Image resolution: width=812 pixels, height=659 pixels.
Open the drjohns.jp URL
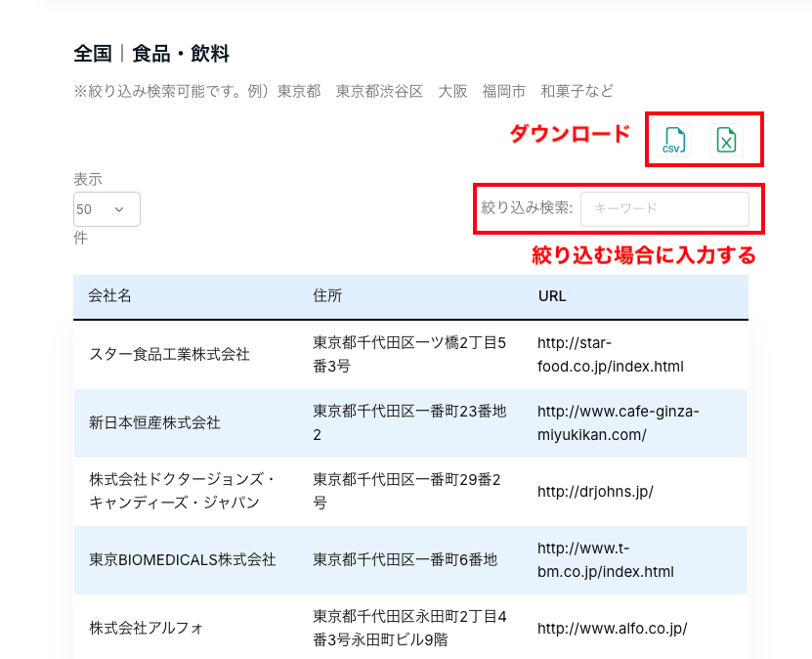[595, 491]
